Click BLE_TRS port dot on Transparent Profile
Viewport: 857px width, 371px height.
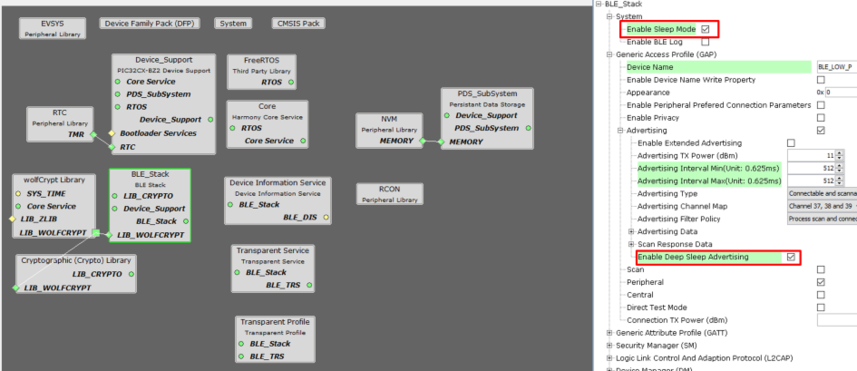click(x=241, y=357)
